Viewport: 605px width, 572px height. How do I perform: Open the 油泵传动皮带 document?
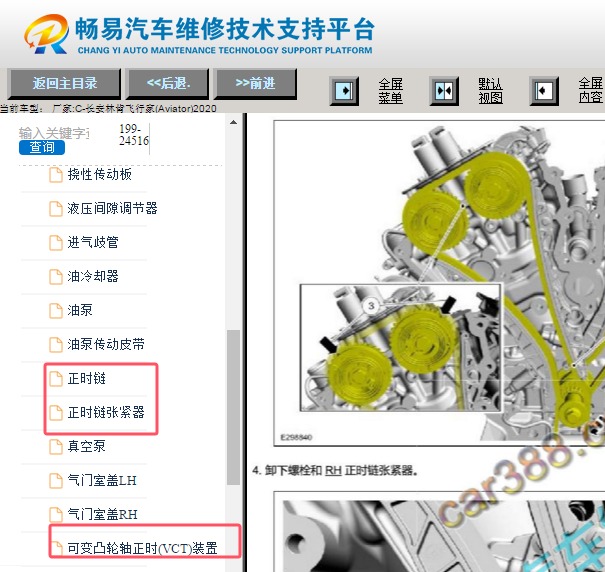click(106, 344)
